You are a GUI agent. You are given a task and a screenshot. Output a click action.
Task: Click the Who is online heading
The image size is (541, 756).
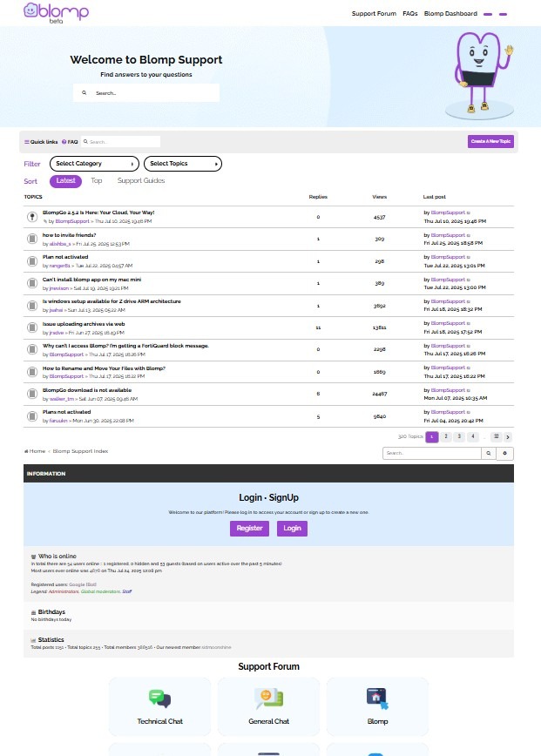click(57, 557)
